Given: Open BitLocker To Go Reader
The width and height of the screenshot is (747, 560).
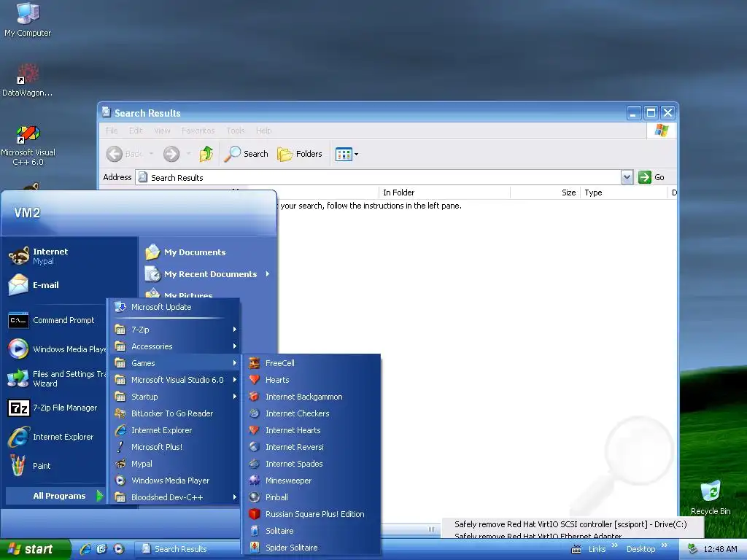Looking at the screenshot, I should pos(174,413).
